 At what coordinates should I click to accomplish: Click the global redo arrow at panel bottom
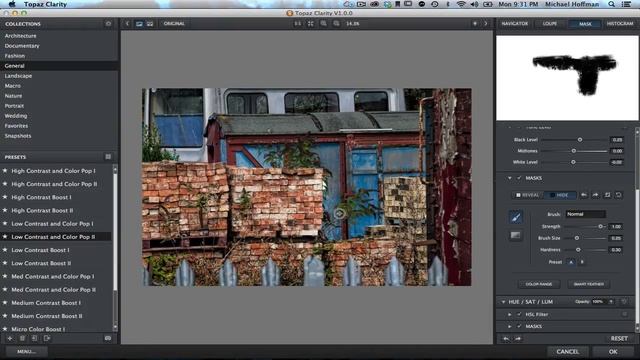tap(518, 338)
